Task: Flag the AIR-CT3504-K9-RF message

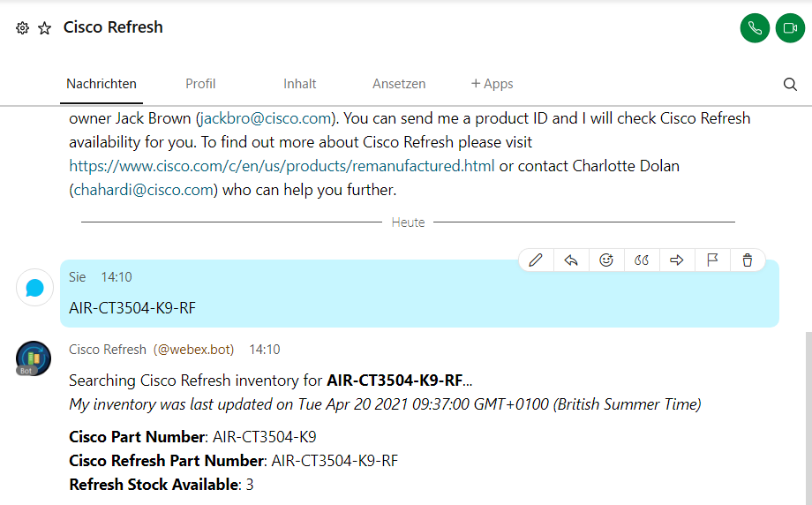Action: (712, 260)
